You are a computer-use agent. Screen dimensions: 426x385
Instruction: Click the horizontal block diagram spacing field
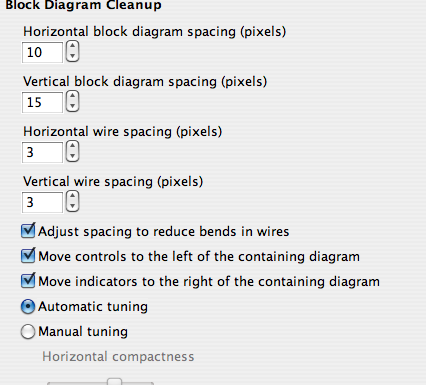point(42,52)
